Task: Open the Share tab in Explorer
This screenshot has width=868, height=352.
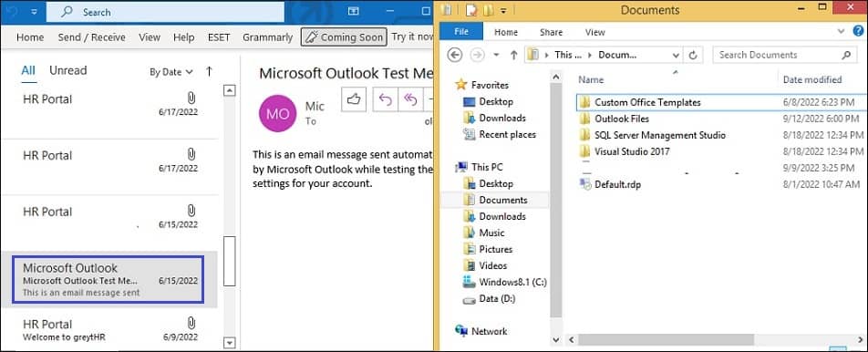Action: pos(551,32)
